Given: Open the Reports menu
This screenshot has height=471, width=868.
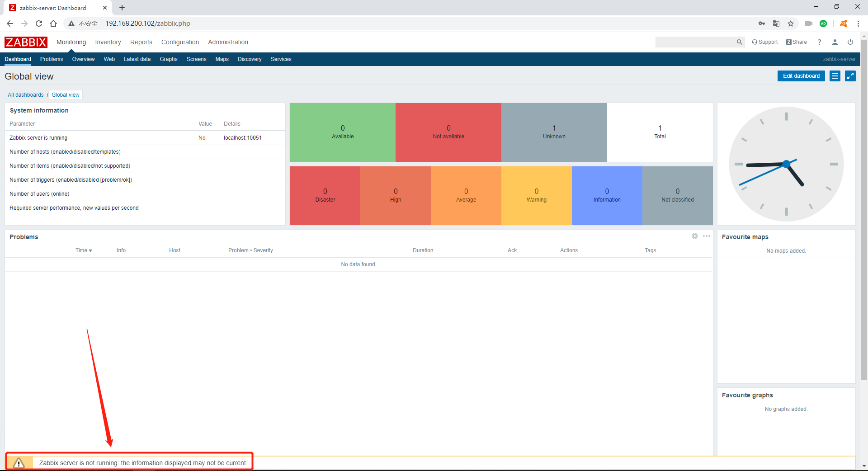Looking at the screenshot, I should [x=141, y=42].
